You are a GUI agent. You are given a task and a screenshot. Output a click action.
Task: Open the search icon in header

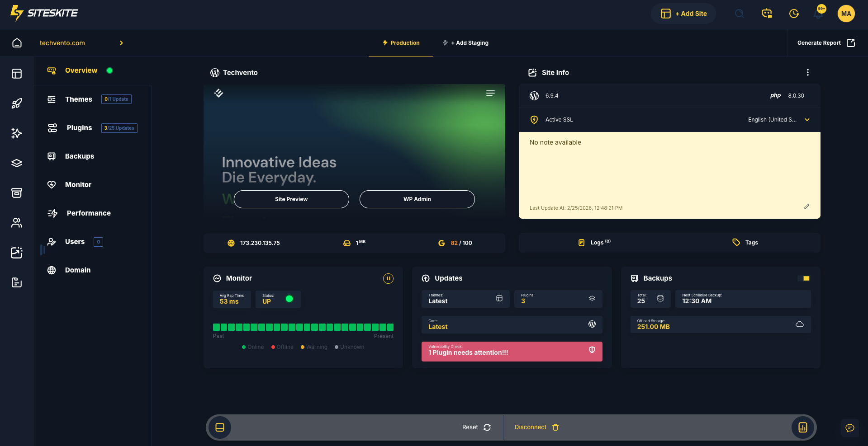(739, 14)
